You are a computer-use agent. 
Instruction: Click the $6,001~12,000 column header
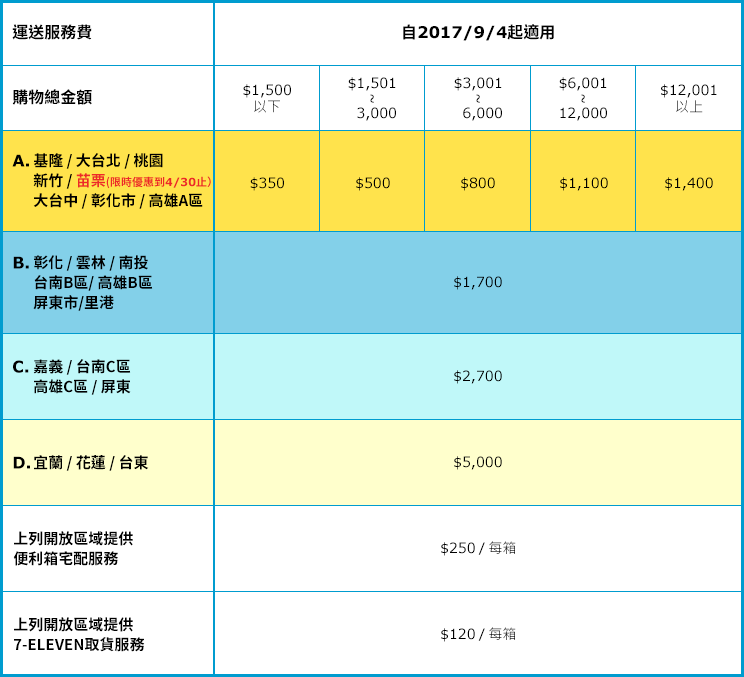click(583, 98)
